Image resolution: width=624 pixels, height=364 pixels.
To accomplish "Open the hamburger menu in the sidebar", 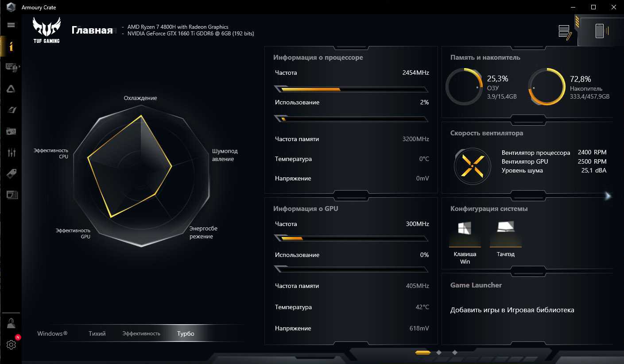I will point(11,25).
